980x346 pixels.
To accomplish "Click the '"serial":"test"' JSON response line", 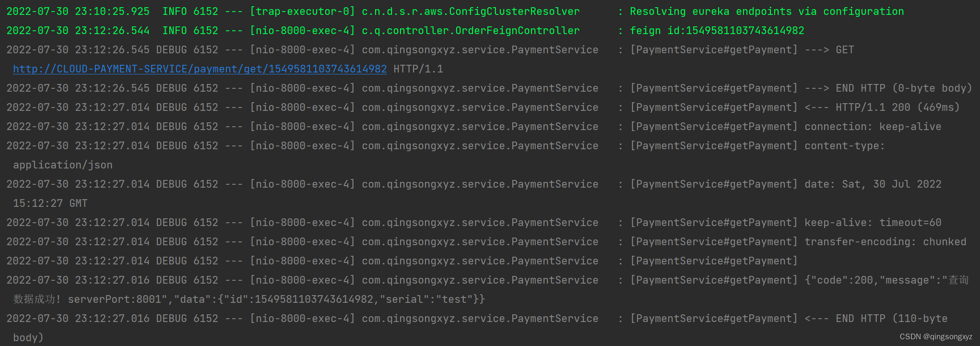I will [249, 299].
